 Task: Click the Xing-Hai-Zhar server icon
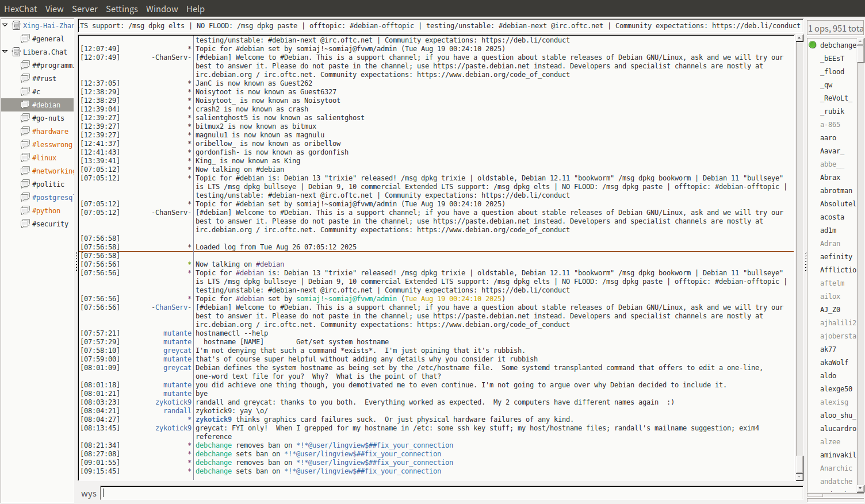[17, 25]
